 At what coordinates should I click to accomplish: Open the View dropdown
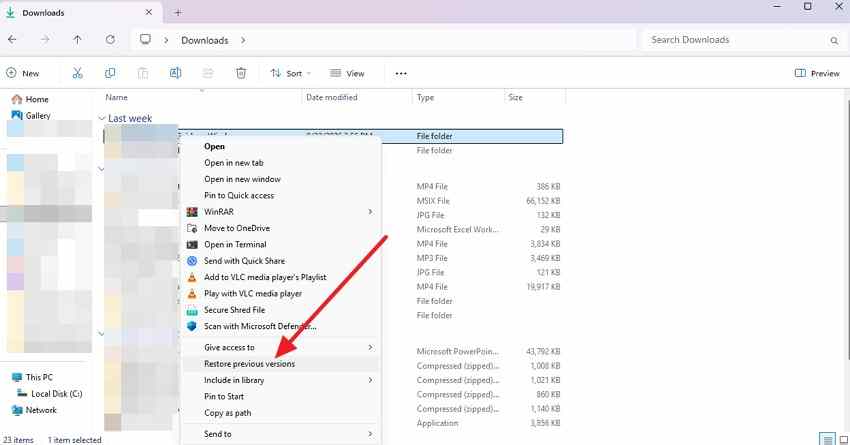click(x=347, y=73)
